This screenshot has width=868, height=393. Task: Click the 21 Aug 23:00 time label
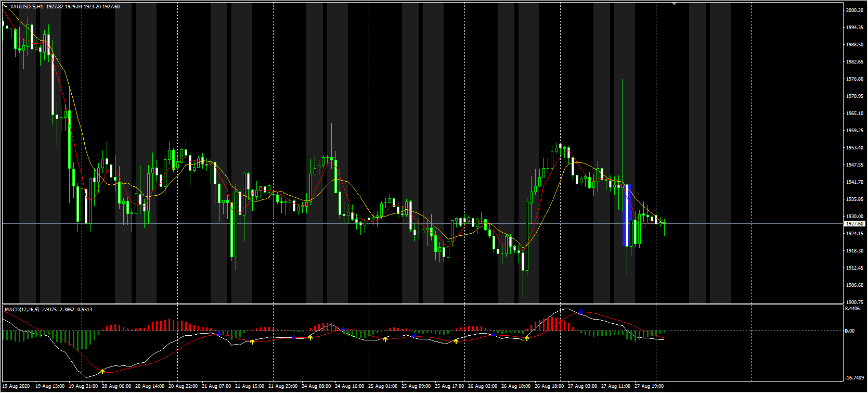click(x=283, y=386)
